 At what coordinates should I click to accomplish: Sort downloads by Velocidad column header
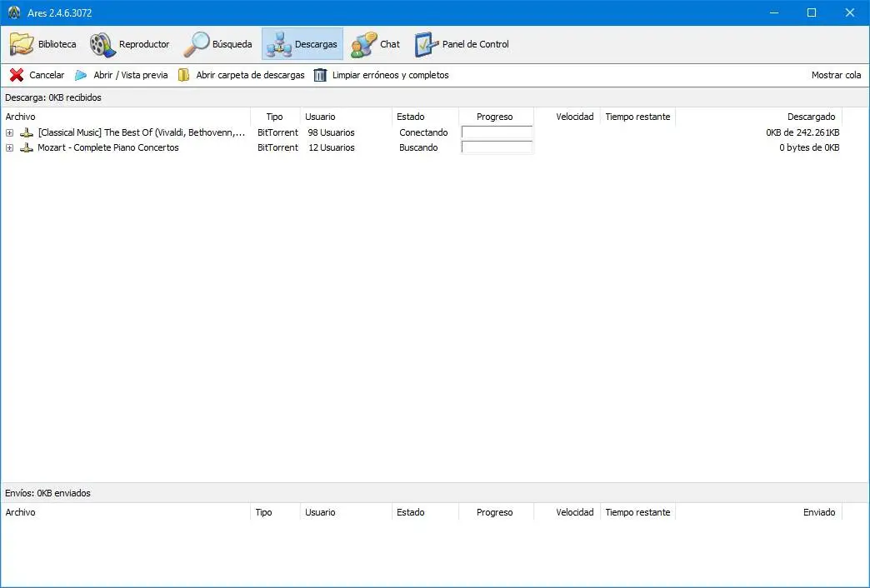pyautogui.click(x=567, y=117)
